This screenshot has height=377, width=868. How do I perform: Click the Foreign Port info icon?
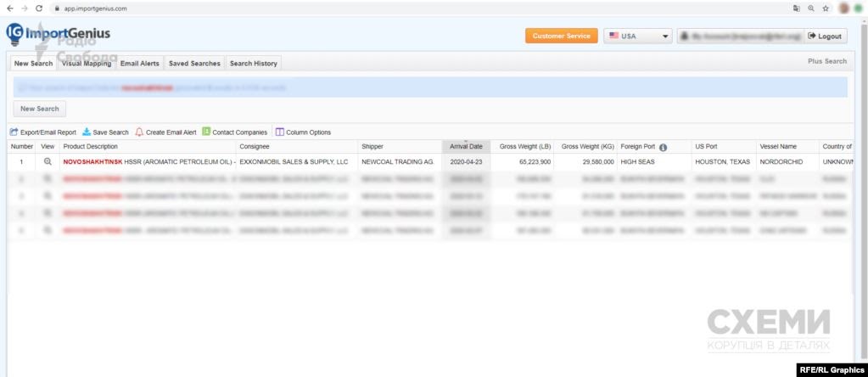pyautogui.click(x=663, y=147)
